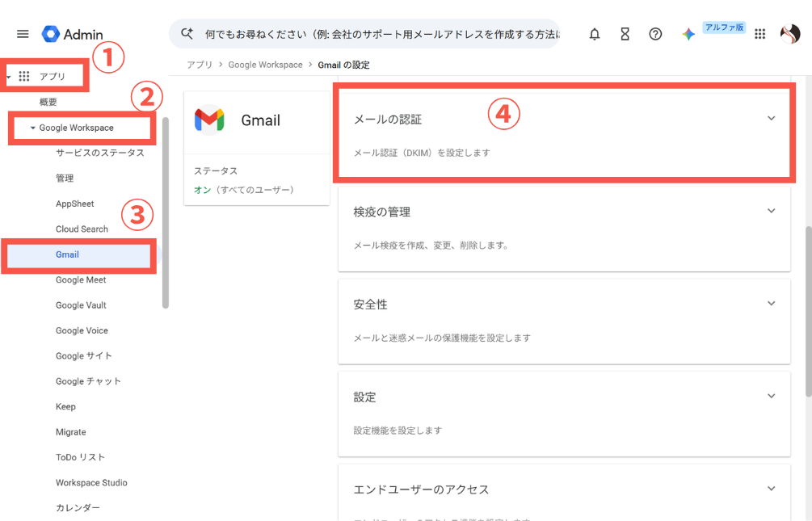The width and height of the screenshot is (812, 521).
Task: Collapse the アプリ section arrow
Action: pos(9,78)
